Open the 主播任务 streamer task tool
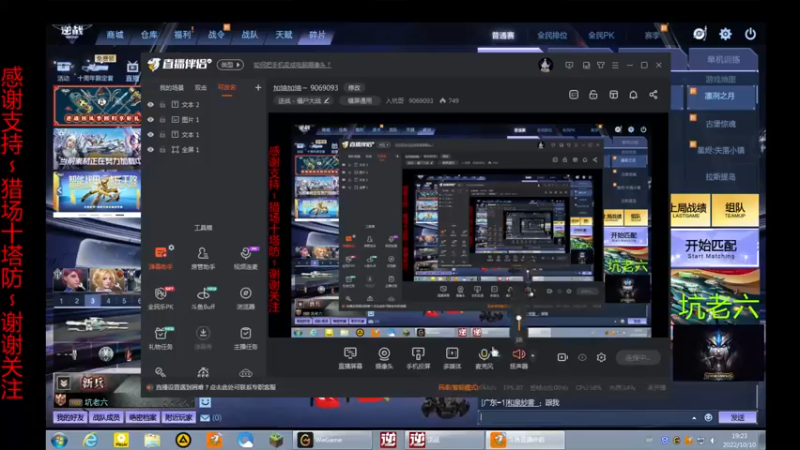800x450 pixels. coord(245,338)
